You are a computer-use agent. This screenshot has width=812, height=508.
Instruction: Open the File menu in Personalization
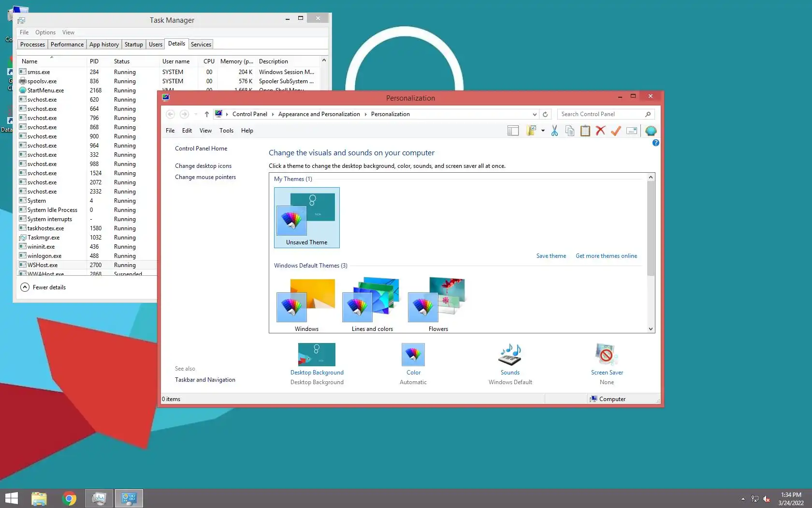coord(170,131)
